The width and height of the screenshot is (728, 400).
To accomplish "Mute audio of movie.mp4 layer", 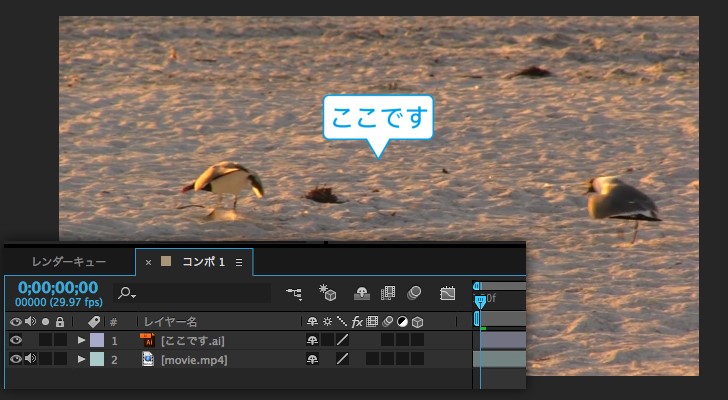I will coord(30,359).
